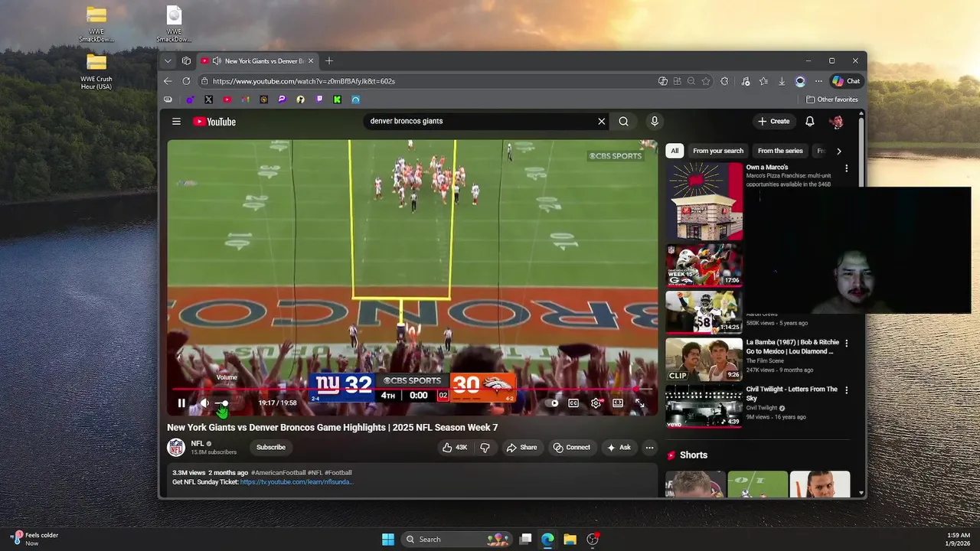Share the video

tap(521, 448)
